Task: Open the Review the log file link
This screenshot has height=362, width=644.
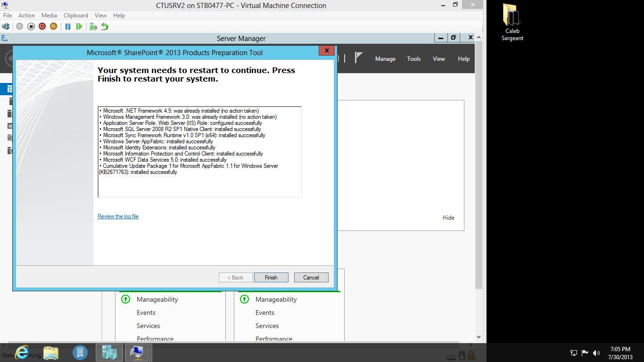Action: (x=118, y=216)
